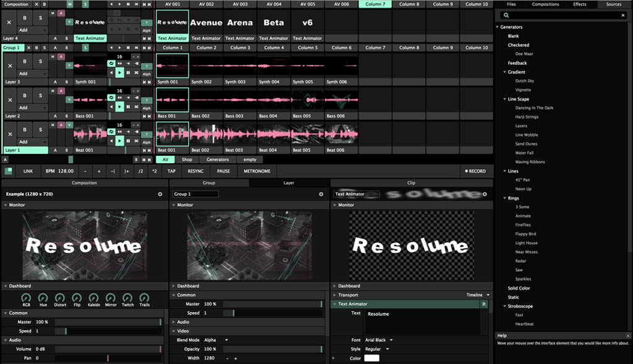Open Layer 1 Add blend dropdown
Screen dimensions: 633x364
(32, 142)
